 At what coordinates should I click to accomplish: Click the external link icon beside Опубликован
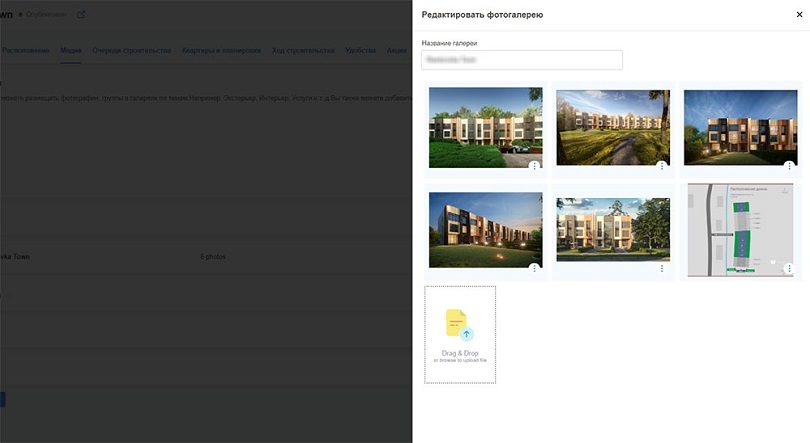81,14
